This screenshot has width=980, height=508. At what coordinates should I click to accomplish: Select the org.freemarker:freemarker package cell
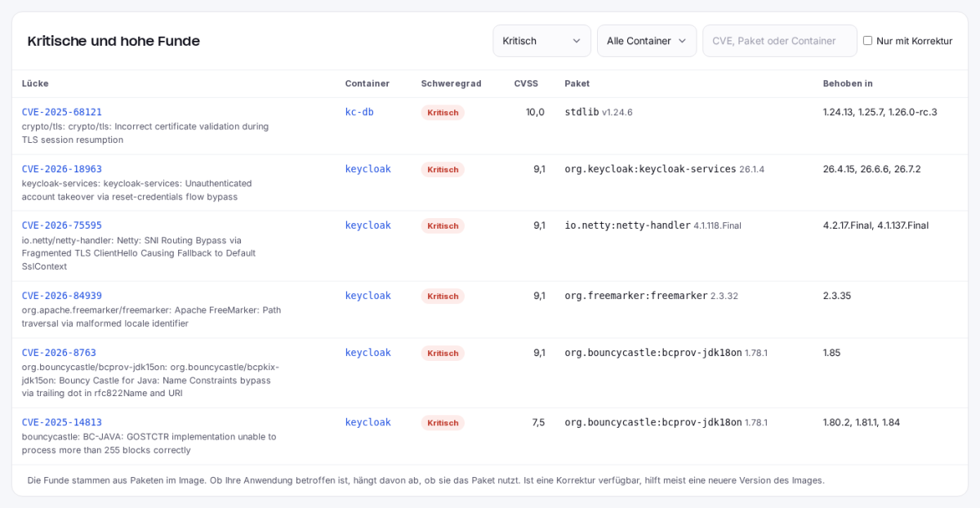pyautogui.click(x=651, y=296)
